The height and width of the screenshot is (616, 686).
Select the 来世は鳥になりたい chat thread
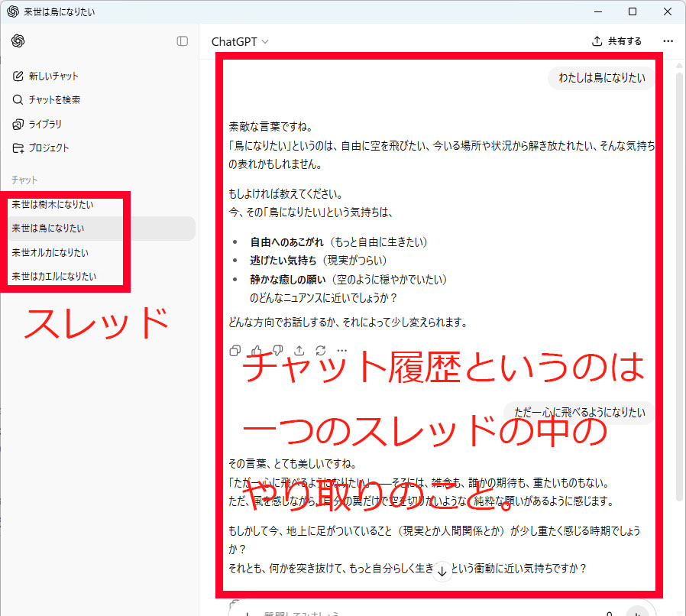point(47,229)
